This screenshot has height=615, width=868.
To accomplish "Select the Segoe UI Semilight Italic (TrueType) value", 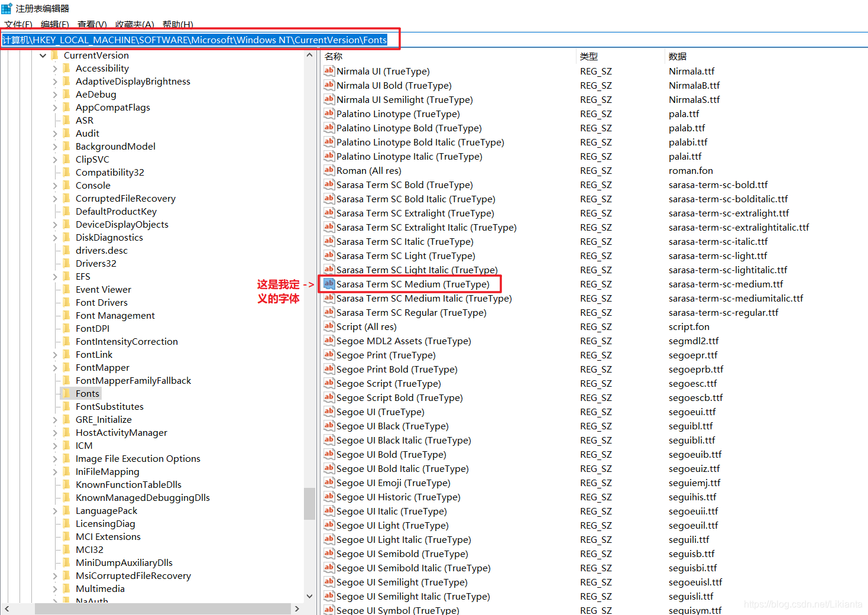I will pos(413,596).
